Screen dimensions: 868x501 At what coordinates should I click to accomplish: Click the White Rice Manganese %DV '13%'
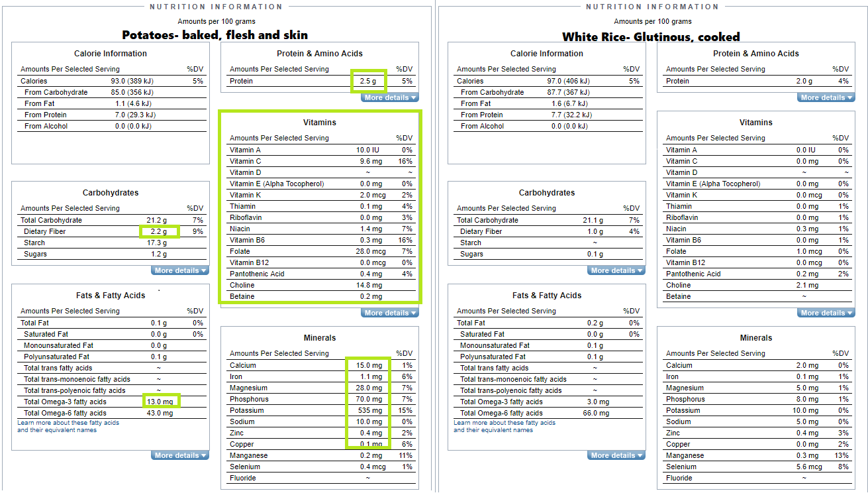842,455
